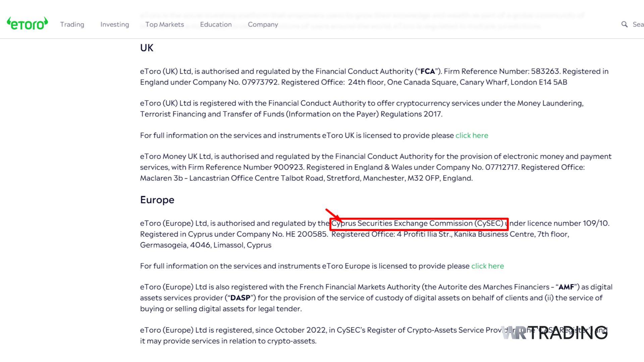Click 'buying or selling digital assets for legal tender' line
This screenshot has width=644, height=362.
tap(221, 309)
